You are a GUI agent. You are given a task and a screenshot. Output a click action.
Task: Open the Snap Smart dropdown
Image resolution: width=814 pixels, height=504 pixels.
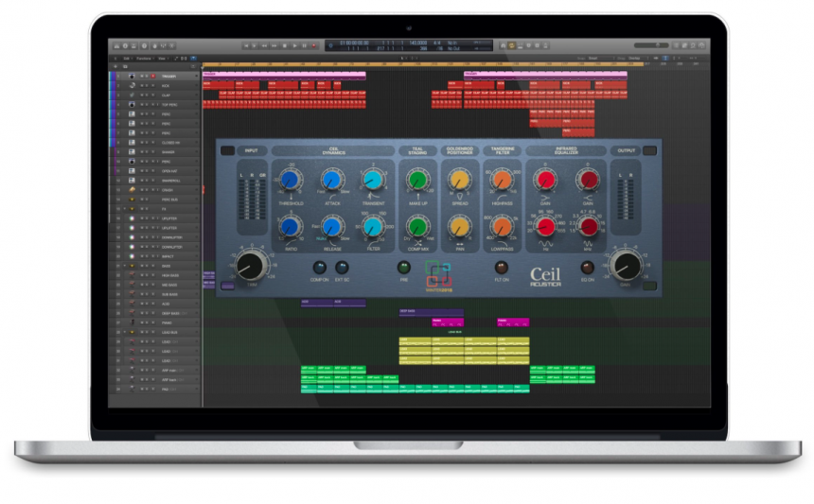pyautogui.click(x=601, y=58)
